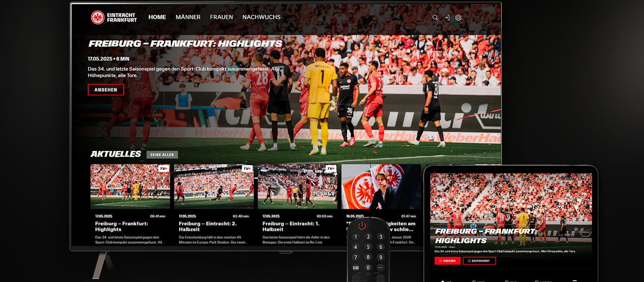
Task: Open the 1. Halbzeit match thumbnail
Action: (298, 187)
